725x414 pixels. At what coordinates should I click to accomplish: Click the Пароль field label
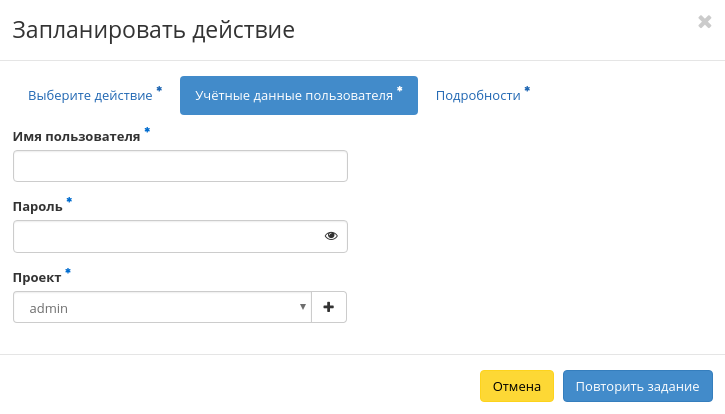pos(37,207)
